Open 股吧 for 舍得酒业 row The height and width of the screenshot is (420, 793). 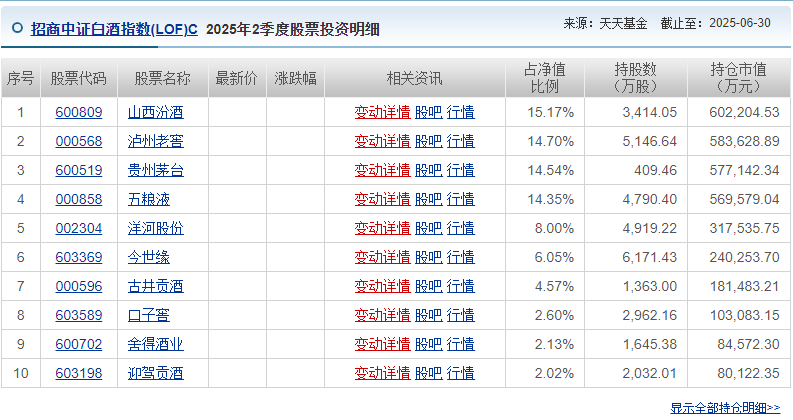point(428,344)
